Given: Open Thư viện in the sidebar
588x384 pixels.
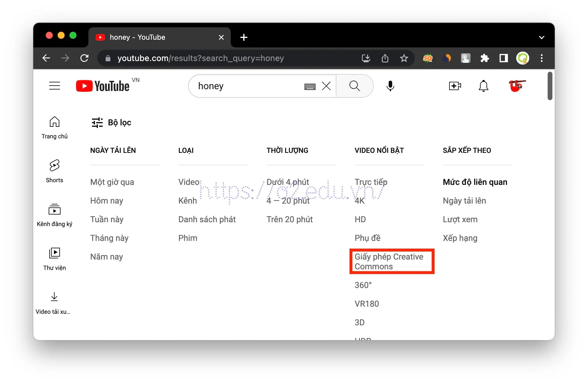Looking at the screenshot, I should pos(55,259).
